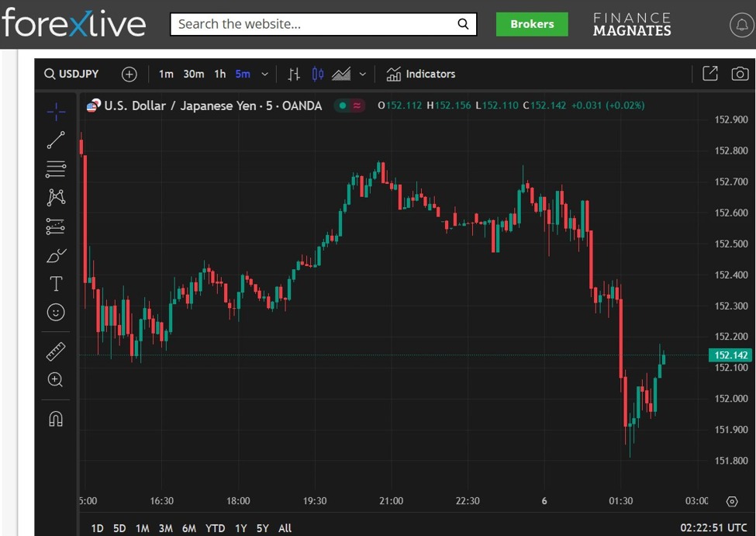Screen dimensions: 756x536
Task: Expand the time interval dropdown arrow
Action: tap(264, 74)
